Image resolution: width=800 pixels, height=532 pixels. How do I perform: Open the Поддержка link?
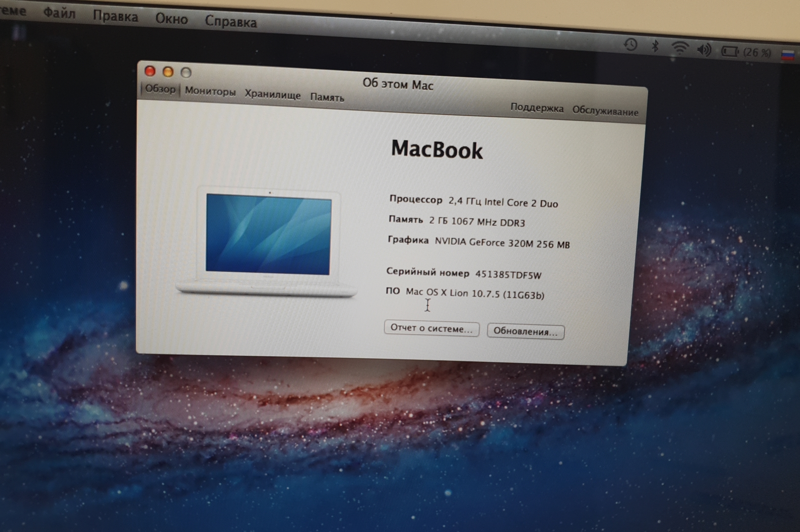536,107
